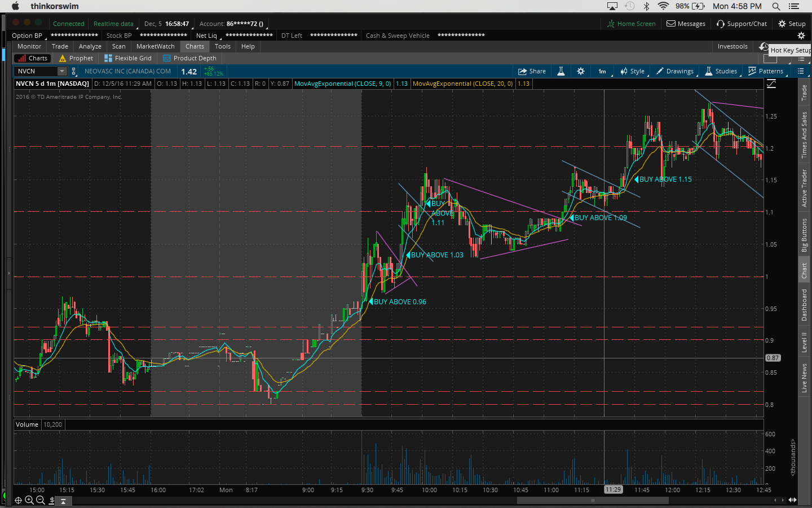Click the Volume study label

27,424
